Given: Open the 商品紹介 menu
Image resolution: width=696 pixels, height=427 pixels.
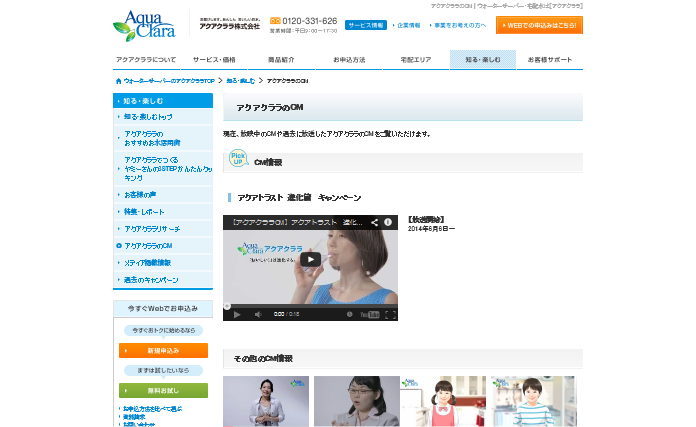Looking at the screenshot, I should (281, 59).
